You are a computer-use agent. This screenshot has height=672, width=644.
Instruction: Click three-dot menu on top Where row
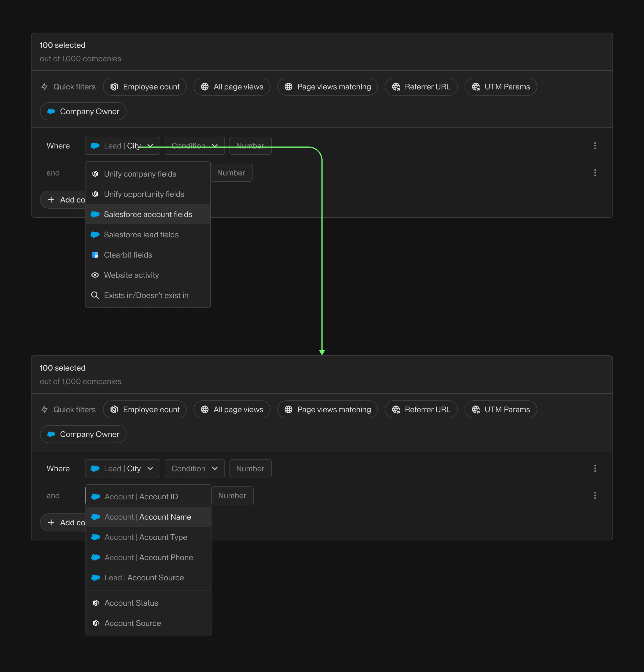[595, 146]
